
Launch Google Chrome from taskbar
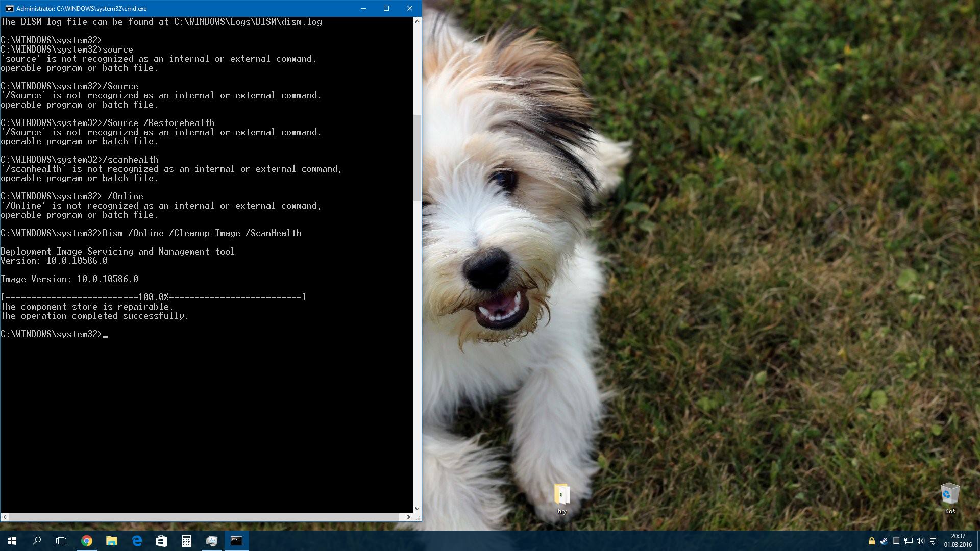(x=87, y=541)
